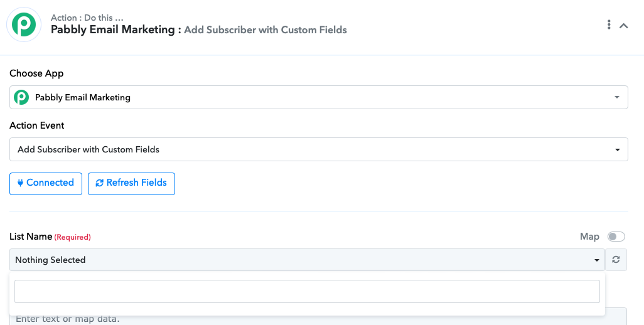The height and width of the screenshot is (325, 644).
Task: Click the Pabbly Email Marketing heading
Action: 113,29
